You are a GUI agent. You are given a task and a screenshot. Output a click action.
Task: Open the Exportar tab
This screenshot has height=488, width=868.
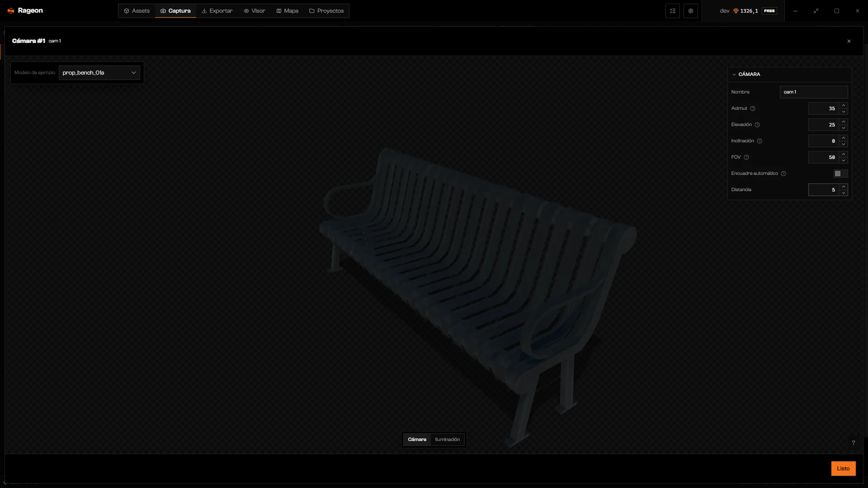click(x=217, y=11)
